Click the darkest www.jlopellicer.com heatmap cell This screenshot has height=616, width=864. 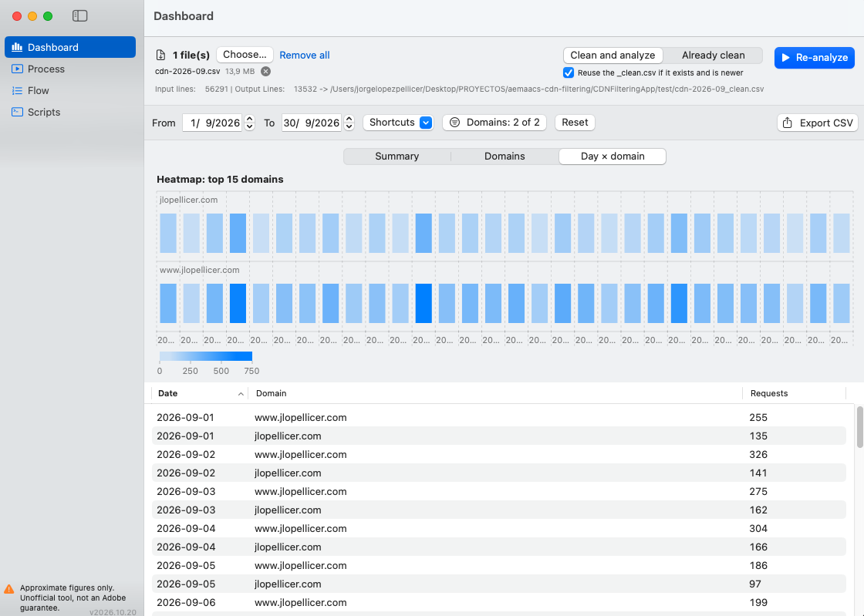point(424,303)
